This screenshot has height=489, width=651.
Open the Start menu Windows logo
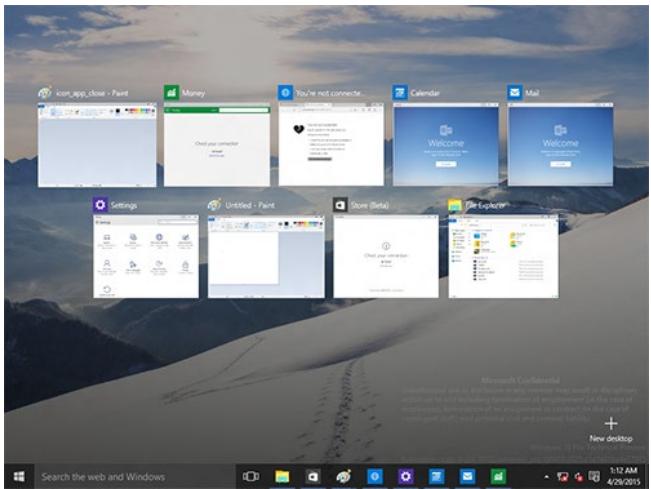(x=19, y=477)
